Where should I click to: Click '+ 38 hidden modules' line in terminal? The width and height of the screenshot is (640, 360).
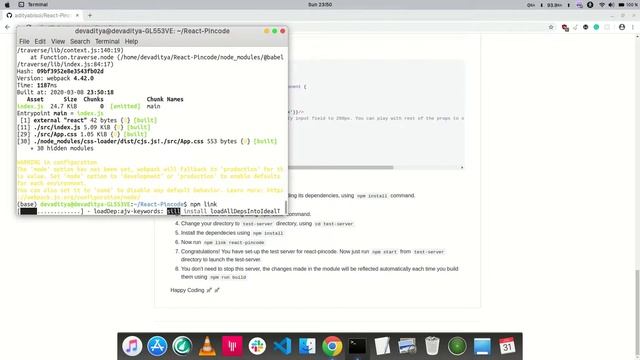point(62,148)
